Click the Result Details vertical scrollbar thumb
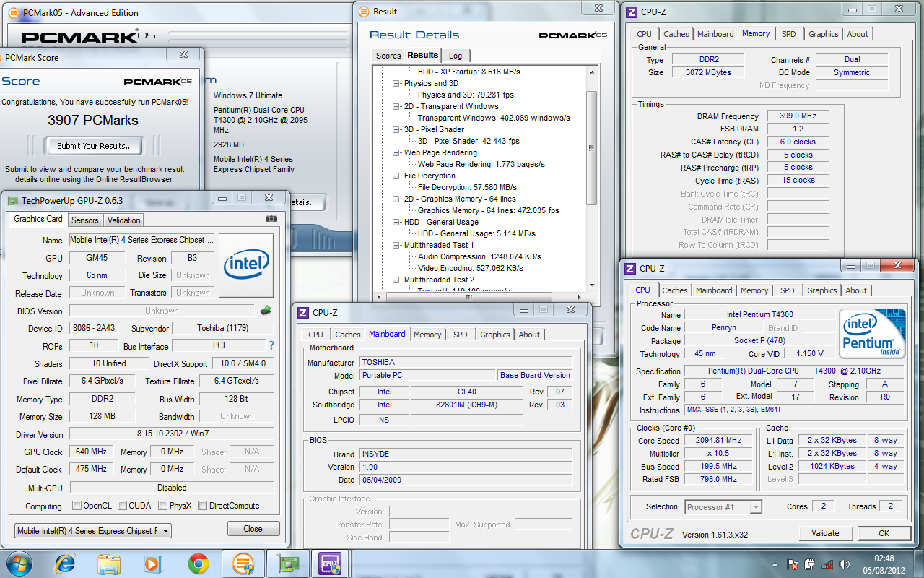This screenshot has height=578, width=924. point(592,148)
